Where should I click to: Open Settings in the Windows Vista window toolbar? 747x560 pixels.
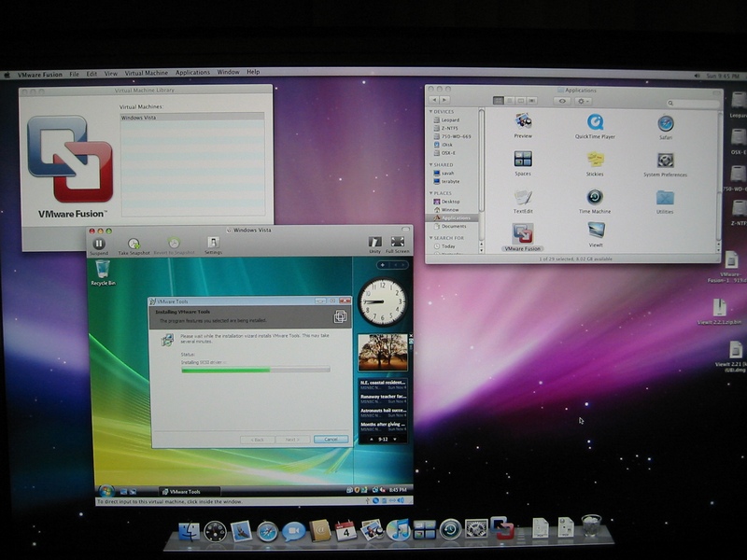click(213, 243)
